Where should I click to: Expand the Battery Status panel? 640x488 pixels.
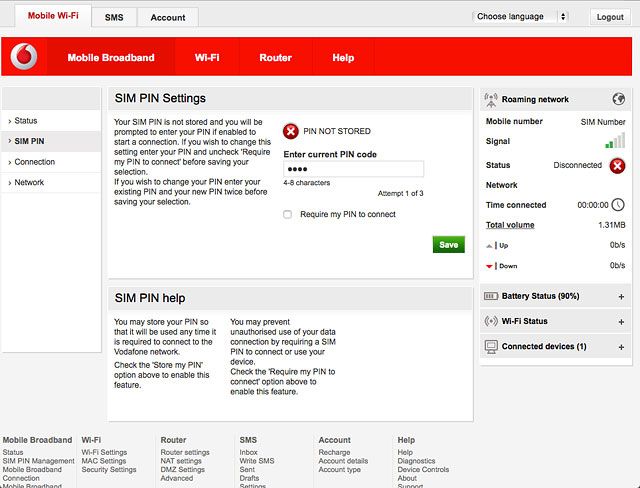click(x=621, y=297)
